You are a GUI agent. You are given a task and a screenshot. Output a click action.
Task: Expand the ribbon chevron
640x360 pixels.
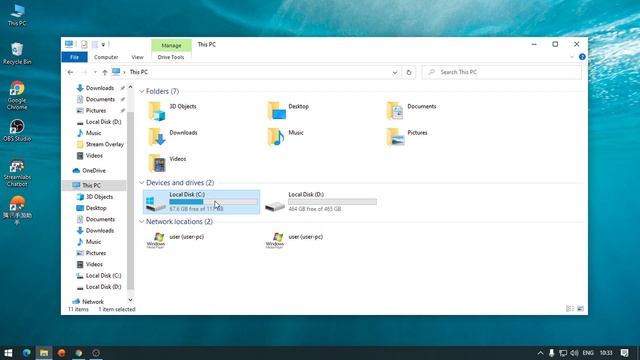coord(572,57)
